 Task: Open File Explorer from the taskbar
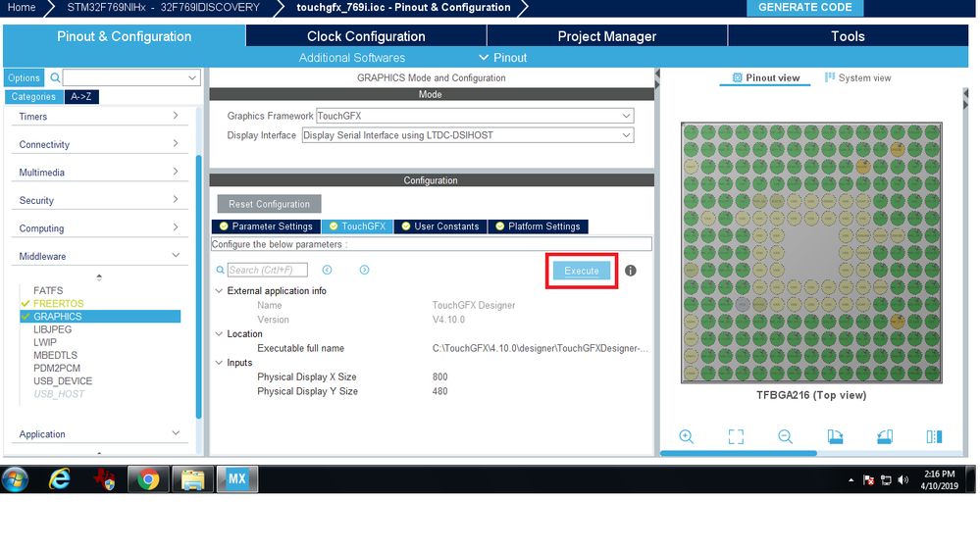pyautogui.click(x=192, y=479)
